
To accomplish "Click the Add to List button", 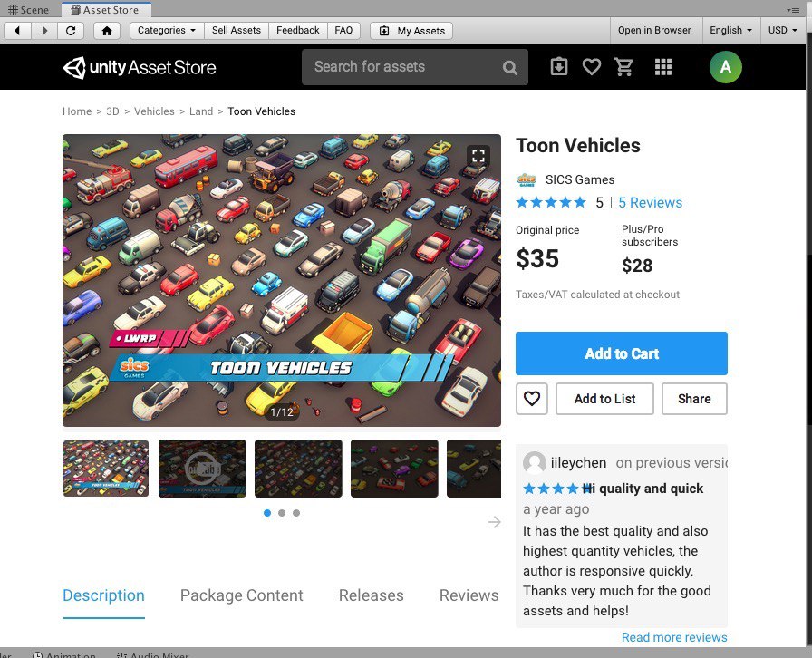I will pos(604,399).
